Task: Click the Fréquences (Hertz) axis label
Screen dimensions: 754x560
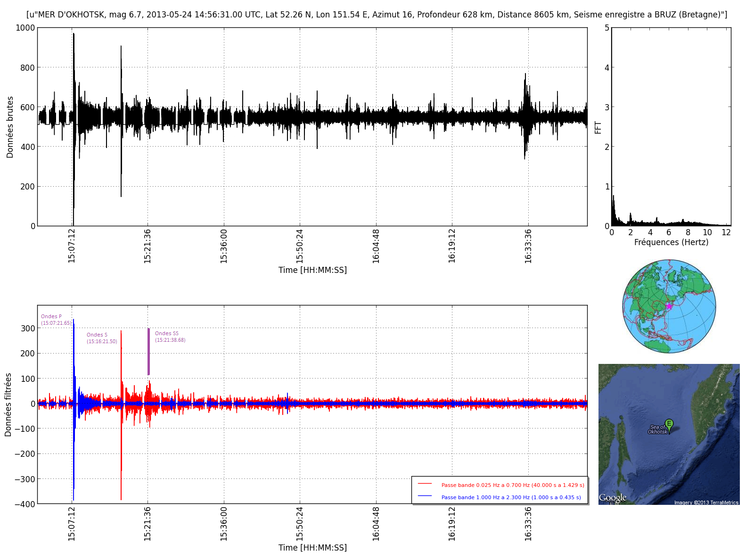Action: 671,242
